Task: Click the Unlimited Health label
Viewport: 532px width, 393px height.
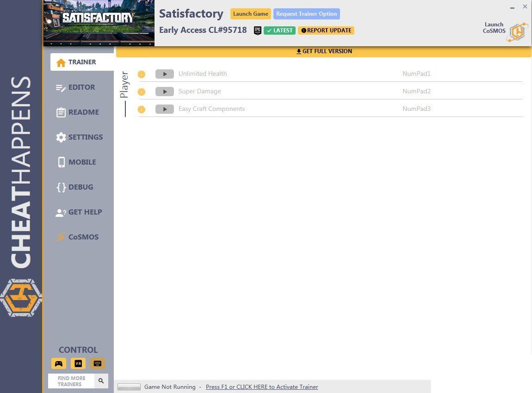Action: click(x=203, y=74)
